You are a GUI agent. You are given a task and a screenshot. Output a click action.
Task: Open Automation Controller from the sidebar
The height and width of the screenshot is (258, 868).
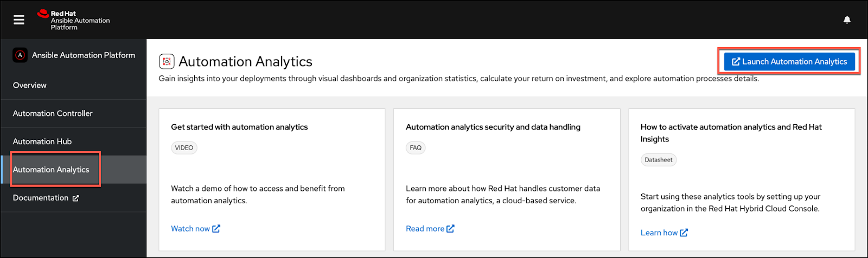53,113
